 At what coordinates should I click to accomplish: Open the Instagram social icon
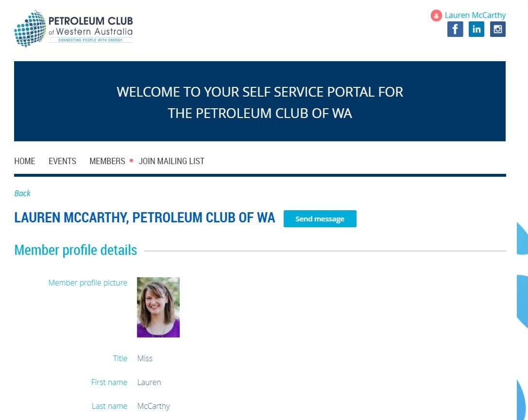498,29
